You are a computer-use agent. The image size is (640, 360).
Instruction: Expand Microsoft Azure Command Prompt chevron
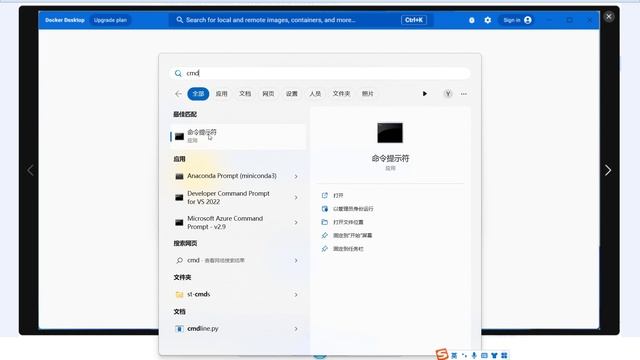[x=296, y=223]
